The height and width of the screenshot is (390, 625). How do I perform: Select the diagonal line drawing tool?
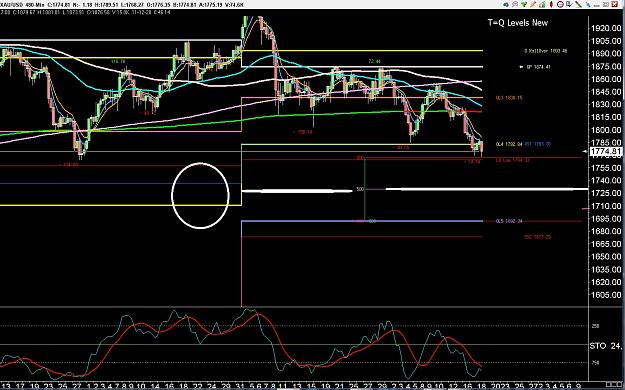pyautogui.click(x=578, y=5)
